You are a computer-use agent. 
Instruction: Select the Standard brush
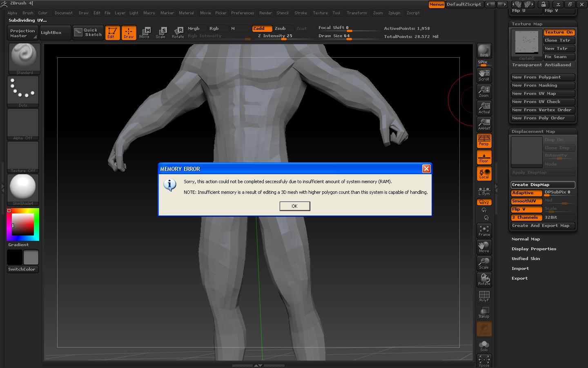pos(23,57)
